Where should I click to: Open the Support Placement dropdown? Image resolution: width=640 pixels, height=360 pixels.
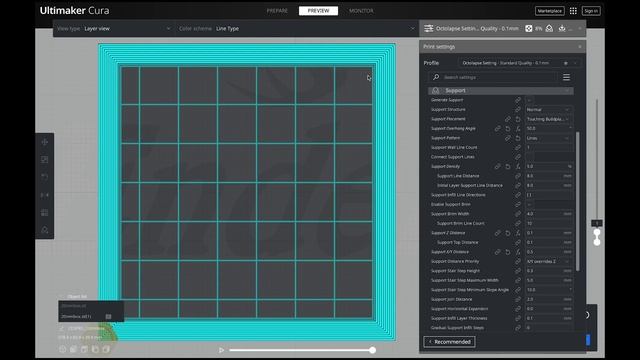pyautogui.click(x=549, y=119)
